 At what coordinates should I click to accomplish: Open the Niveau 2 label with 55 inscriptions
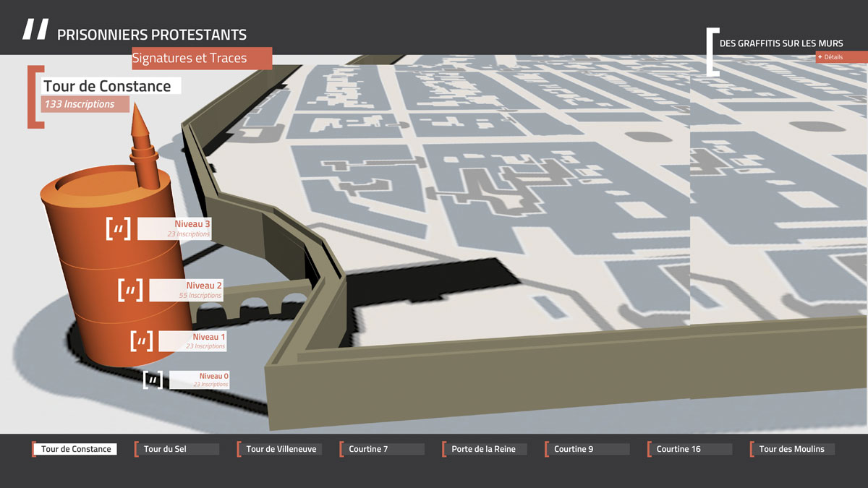186,290
